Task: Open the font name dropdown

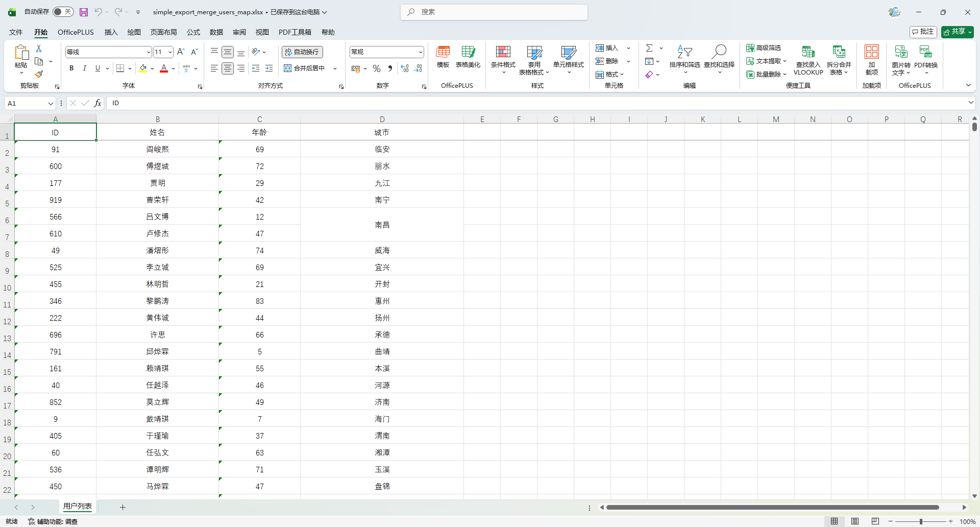Action: [x=149, y=52]
